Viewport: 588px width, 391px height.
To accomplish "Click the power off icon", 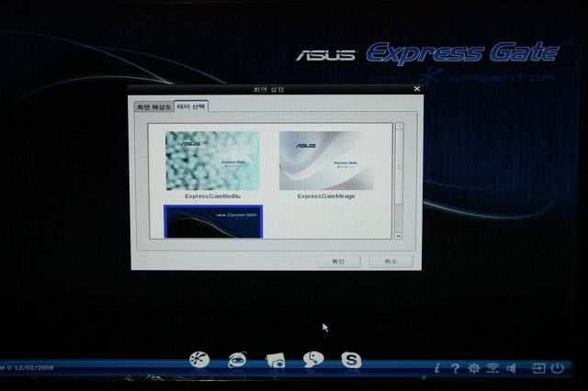I will click(558, 368).
